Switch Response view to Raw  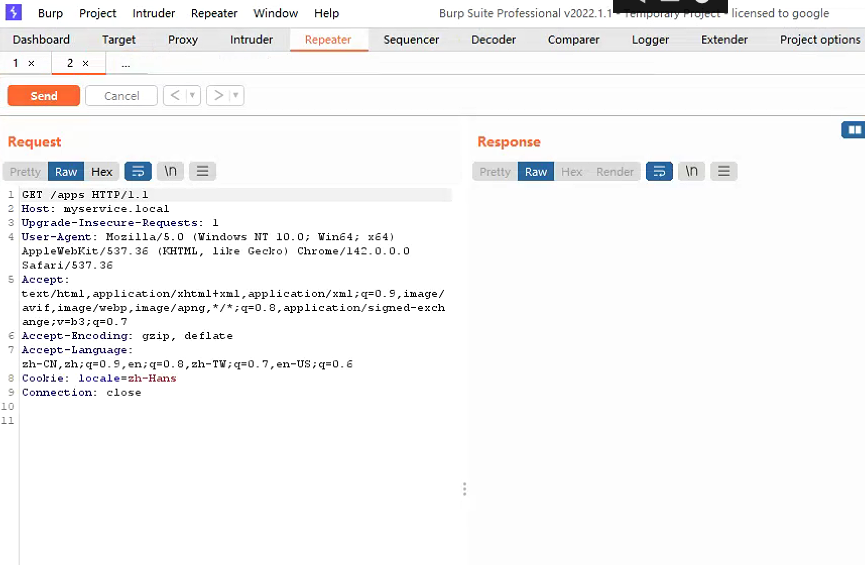[536, 172]
